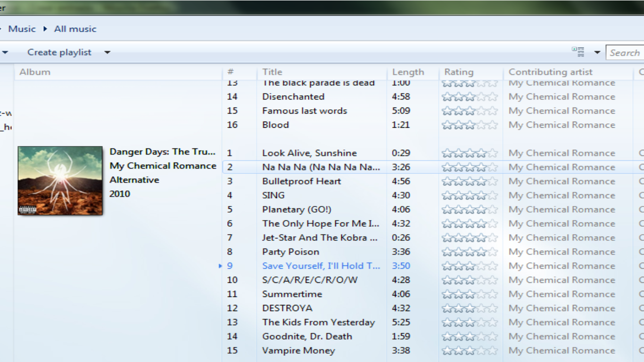Click contributing artist in the Blood row
Viewport: 644px width, 362px height.
point(562,125)
